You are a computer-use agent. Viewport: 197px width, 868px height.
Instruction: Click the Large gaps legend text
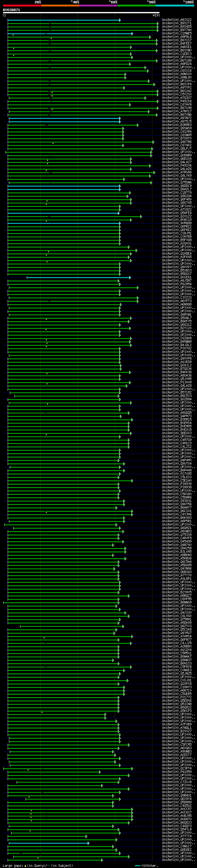(x=38, y=866)
